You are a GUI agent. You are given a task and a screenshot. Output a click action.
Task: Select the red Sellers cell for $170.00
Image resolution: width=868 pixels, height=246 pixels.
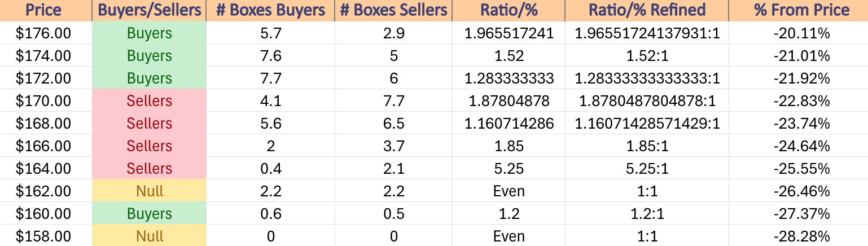click(x=149, y=101)
